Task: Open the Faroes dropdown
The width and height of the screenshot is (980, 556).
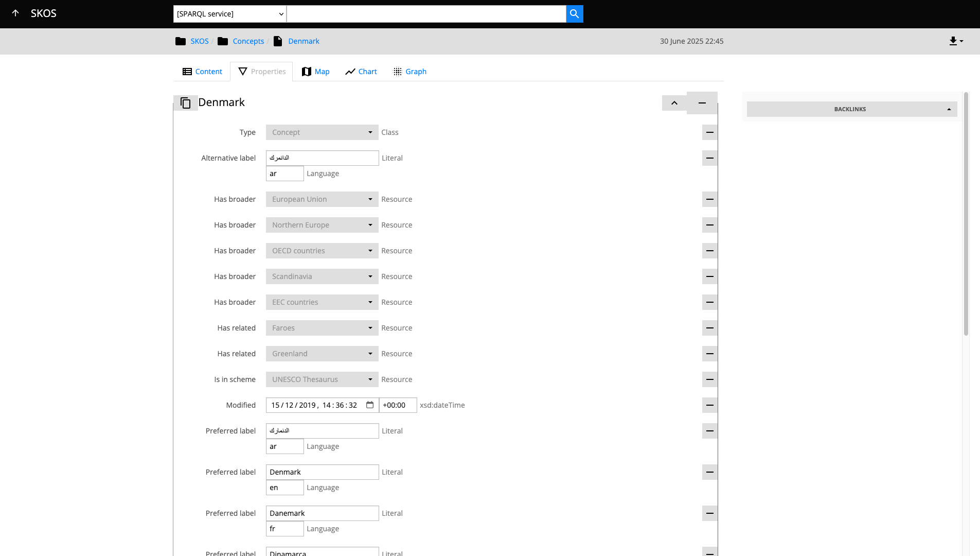Action: click(x=322, y=328)
